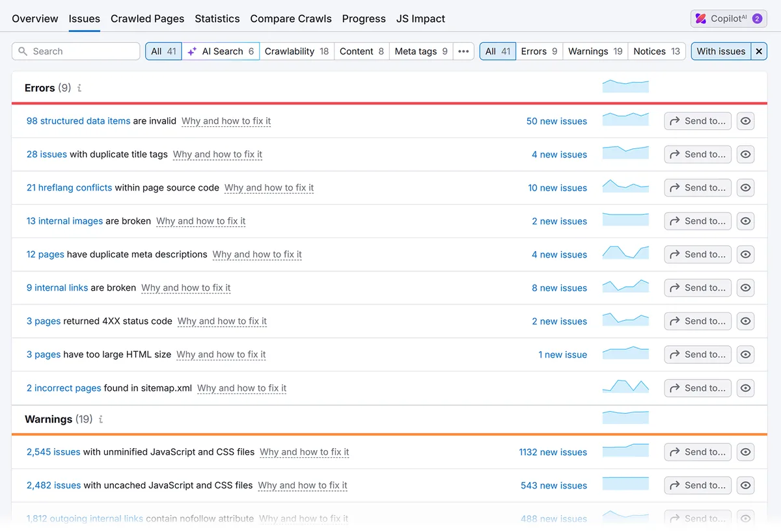The width and height of the screenshot is (781, 532).
Task: Open Send to for large HTML size
Action: point(698,354)
